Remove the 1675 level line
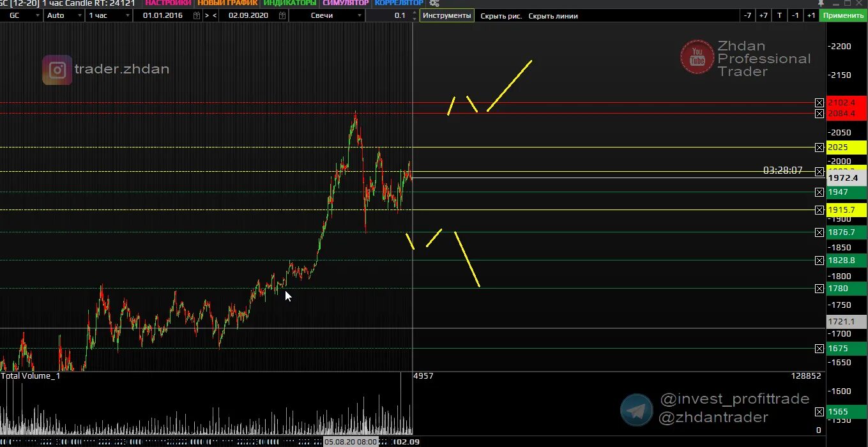 coord(819,349)
